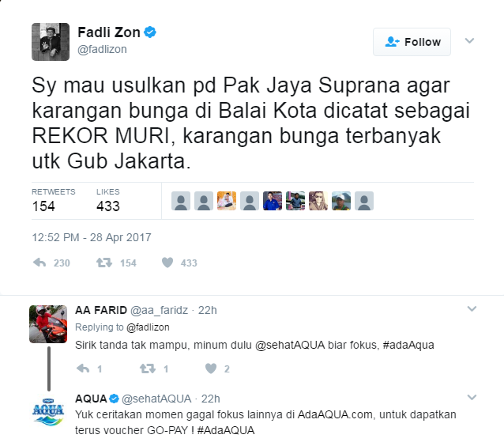Click the AQUA logo avatar
Image resolution: width=504 pixels, height=446 pixels.
pos(48,412)
